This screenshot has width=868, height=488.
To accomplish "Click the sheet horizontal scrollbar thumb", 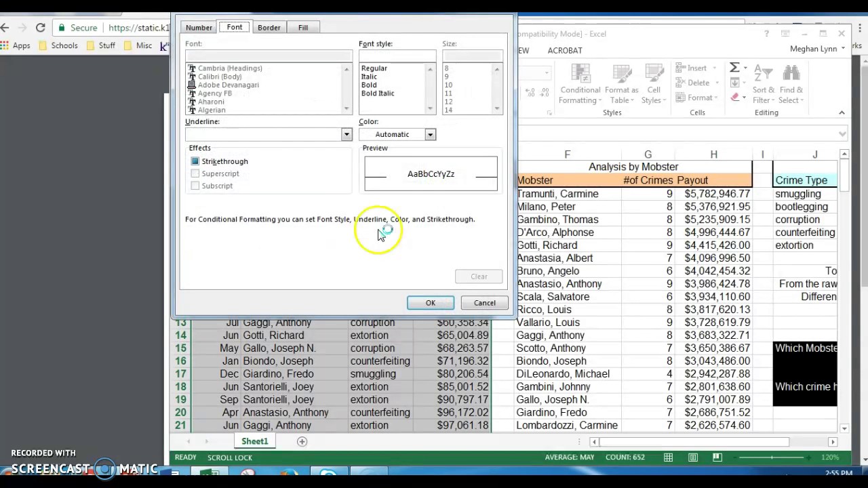I will coord(694,442).
